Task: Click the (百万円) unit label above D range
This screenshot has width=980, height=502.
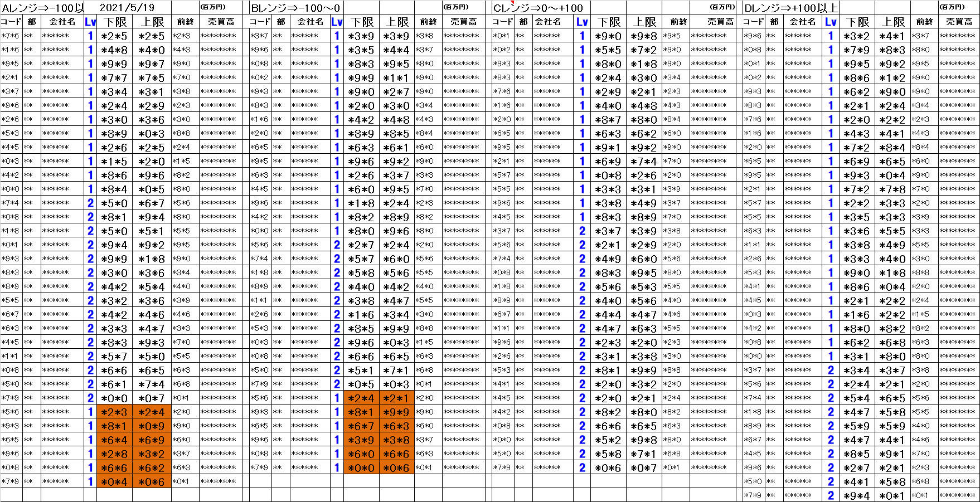Action: [952, 7]
